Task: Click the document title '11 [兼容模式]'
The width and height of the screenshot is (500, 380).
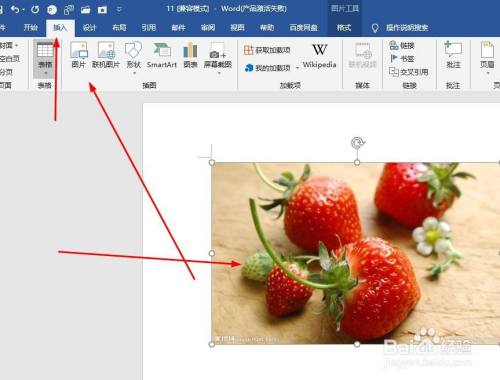Action: [188, 9]
